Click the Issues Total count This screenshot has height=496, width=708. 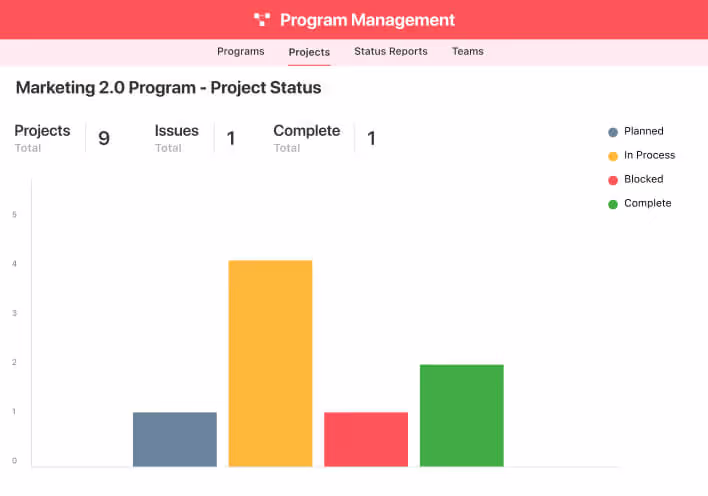(x=231, y=138)
